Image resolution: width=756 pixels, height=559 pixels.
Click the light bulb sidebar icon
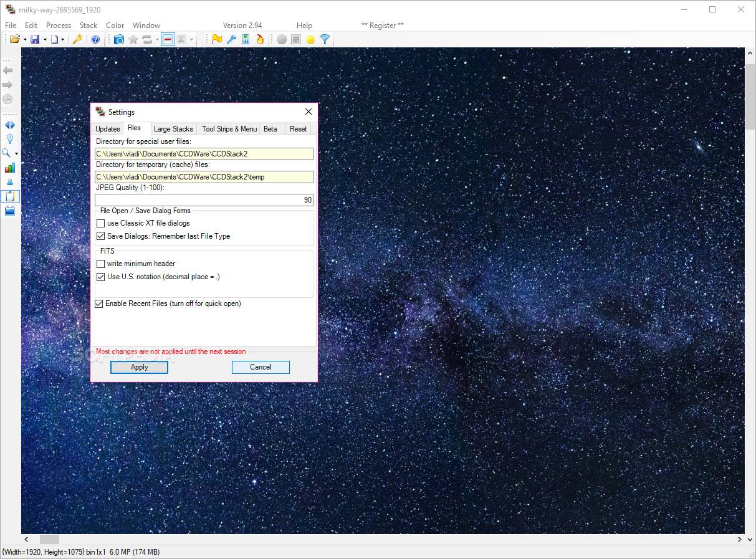pos(9,139)
